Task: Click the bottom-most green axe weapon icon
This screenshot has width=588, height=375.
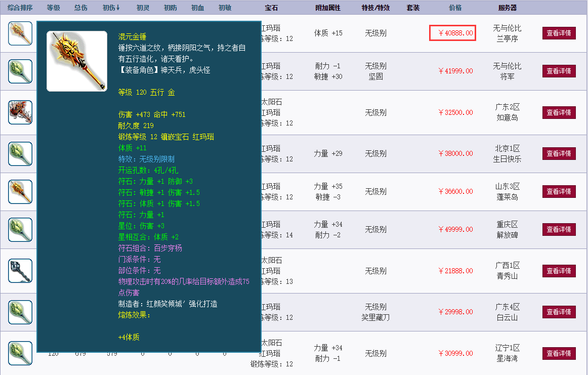Action: coord(19,353)
